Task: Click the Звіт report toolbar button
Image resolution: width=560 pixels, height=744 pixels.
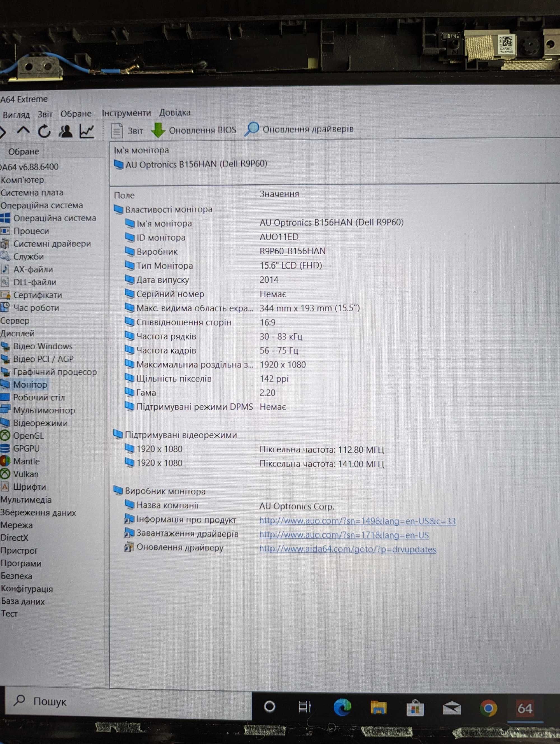Action: pos(127,131)
